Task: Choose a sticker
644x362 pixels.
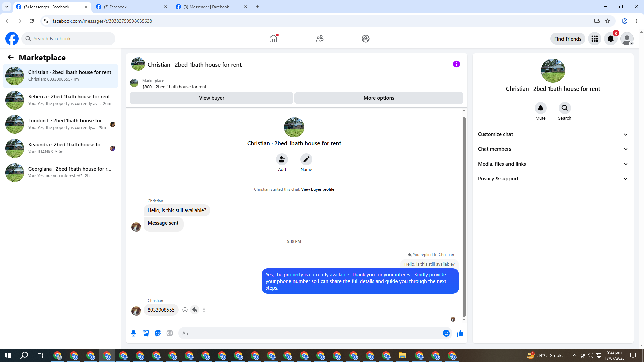Action: 158,333
